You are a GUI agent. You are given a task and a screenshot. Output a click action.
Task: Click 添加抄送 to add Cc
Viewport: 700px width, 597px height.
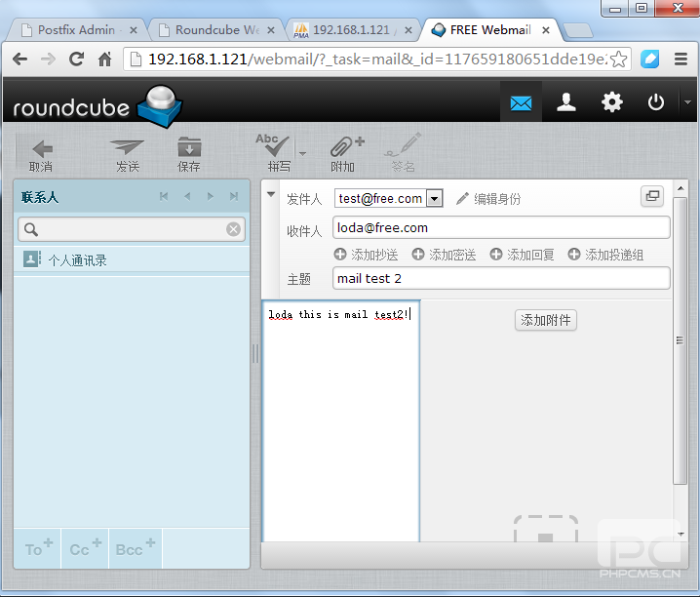tap(366, 255)
